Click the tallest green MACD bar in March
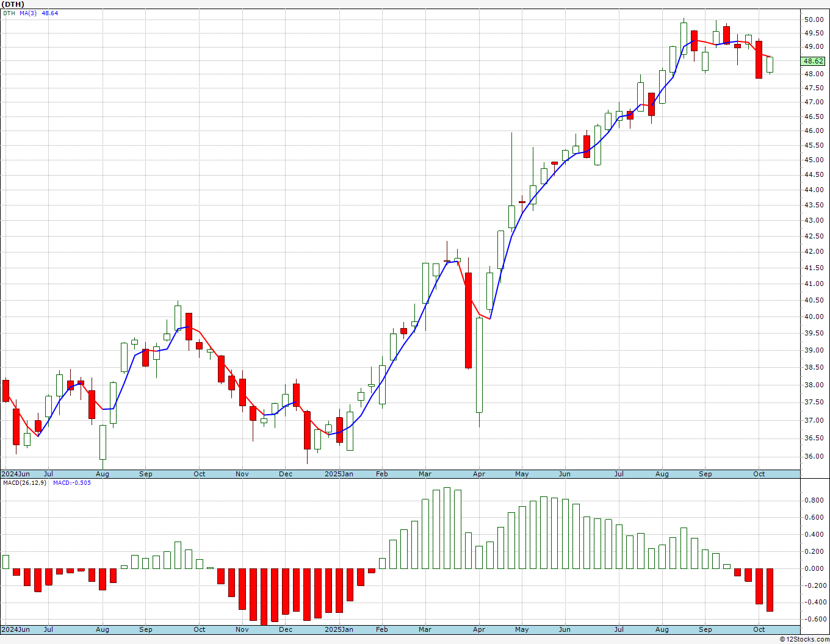This screenshot has height=644, width=830. (x=447, y=528)
